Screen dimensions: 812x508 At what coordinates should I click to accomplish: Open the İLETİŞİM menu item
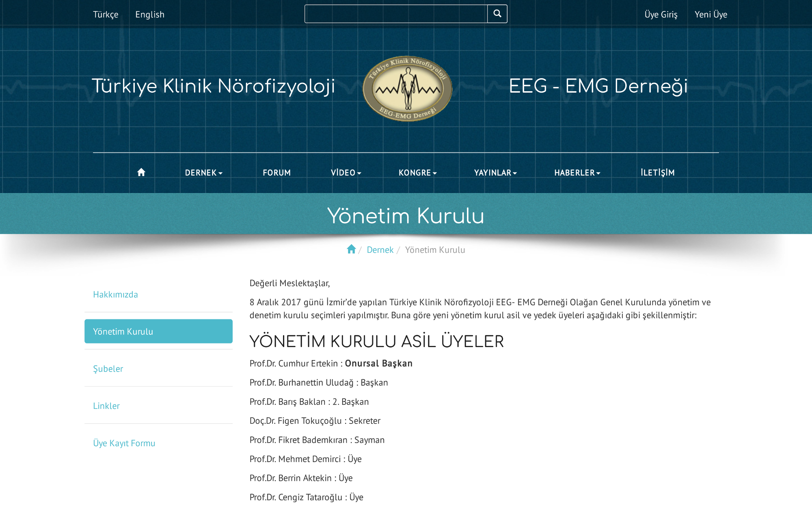(658, 173)
